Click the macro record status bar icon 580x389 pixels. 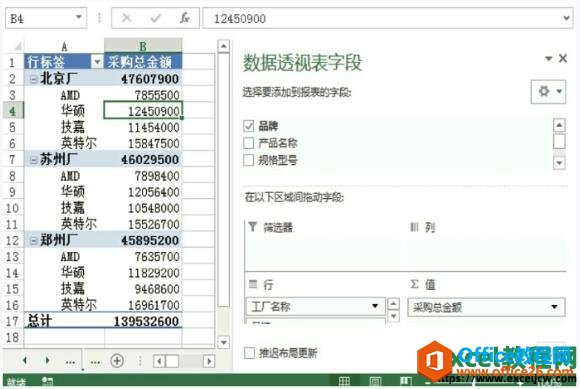(x=47, y=382)
